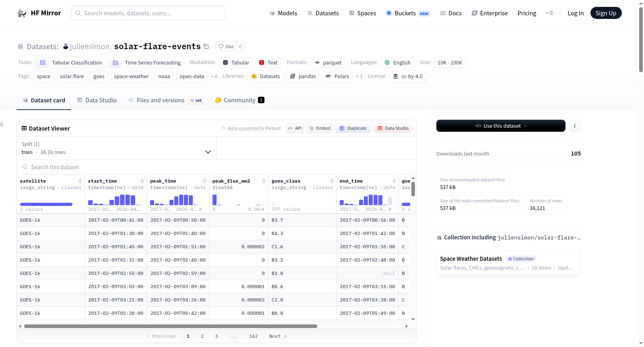
Task: Focus the Search models, datasets, users field
Action: coord(148,13)
